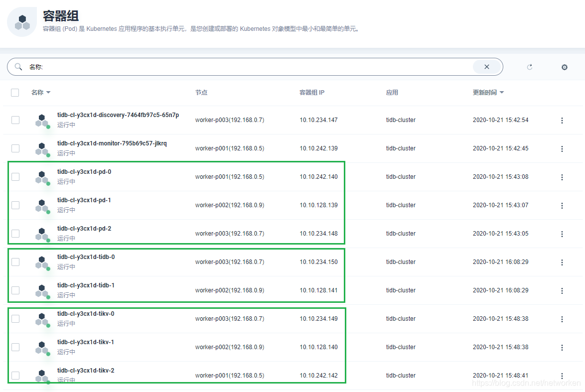Image resolution: width=585 pixels, height=392 pixels.
Task: Open more actions for pd-0 pod
Action: click(x=562, y=177)
